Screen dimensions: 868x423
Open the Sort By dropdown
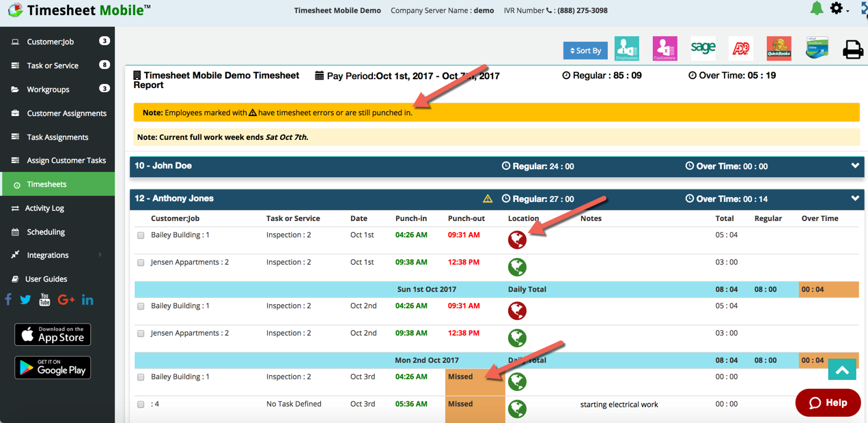(x=585, y=50)
